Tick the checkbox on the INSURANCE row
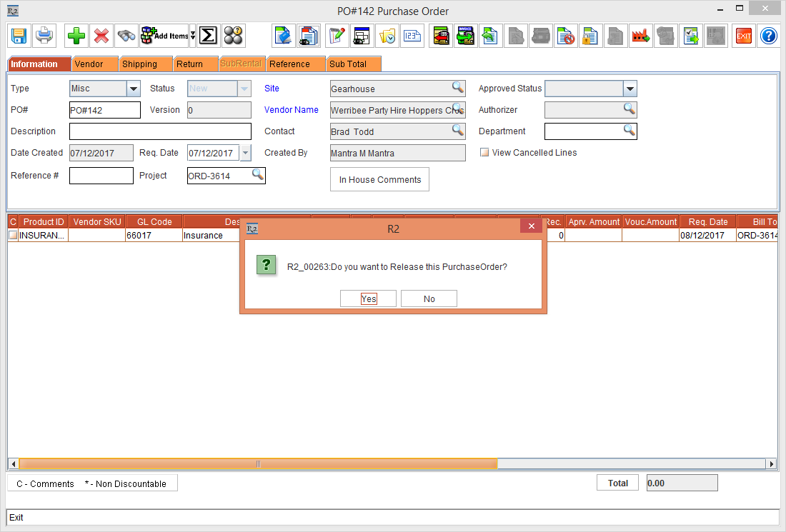The height and width of the screenshot is (532, 786). (13, 236)
